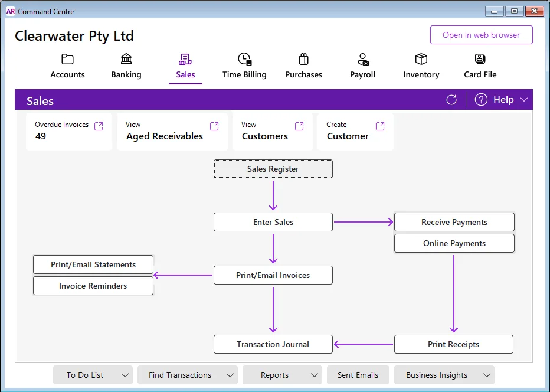The image size is (550, 392).
Task: Open Invoice Reminders
Action: 93,286
